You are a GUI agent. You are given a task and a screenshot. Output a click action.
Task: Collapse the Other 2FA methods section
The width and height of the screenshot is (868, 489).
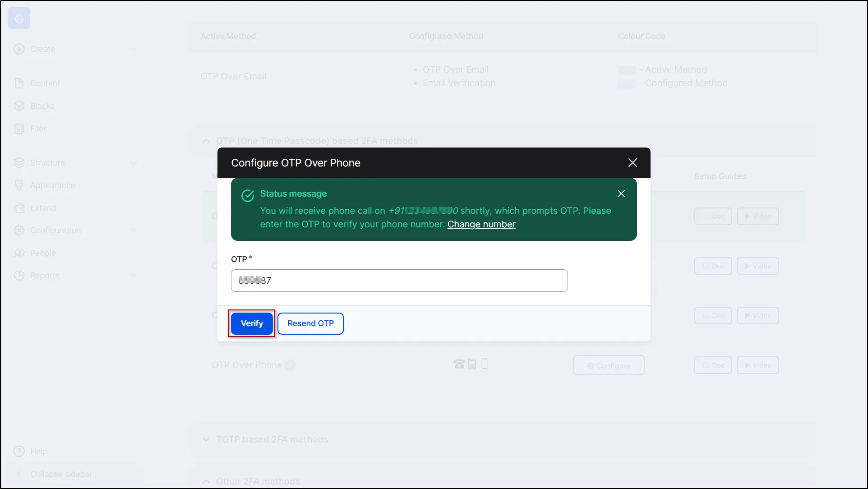tap(206, 481)
